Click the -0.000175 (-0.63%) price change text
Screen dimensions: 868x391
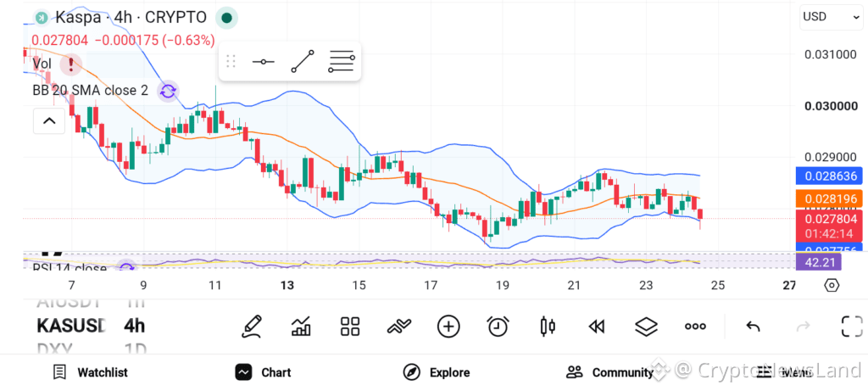[154, 41]
